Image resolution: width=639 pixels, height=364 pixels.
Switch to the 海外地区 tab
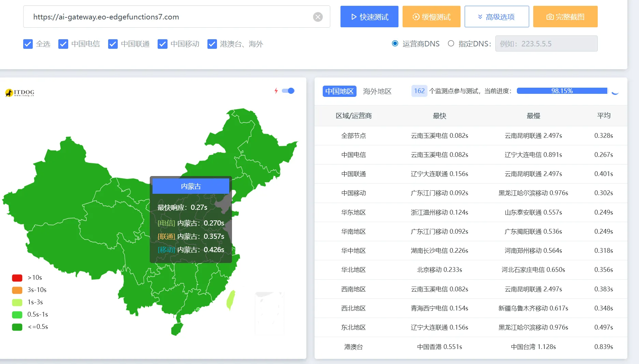(x=377, y=91)
